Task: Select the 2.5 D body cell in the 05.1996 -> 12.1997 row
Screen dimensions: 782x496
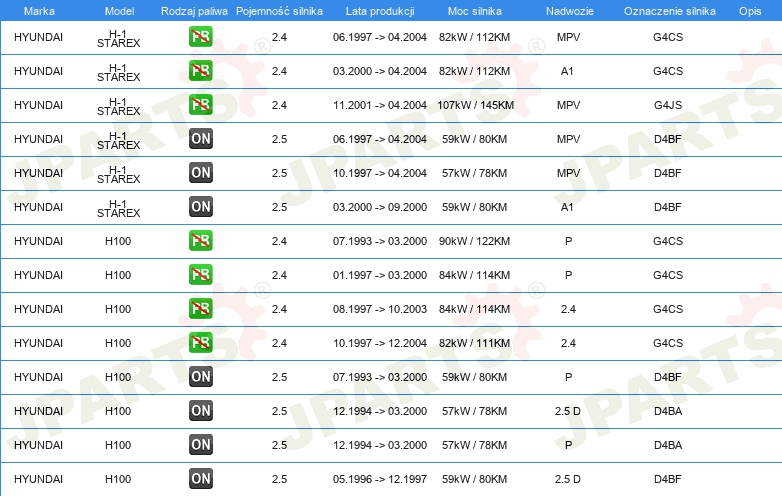Action: click(x=568, y=479)
